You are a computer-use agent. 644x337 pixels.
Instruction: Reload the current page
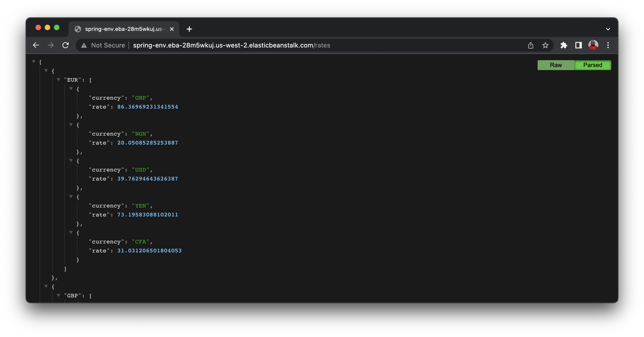click(65, 45)
